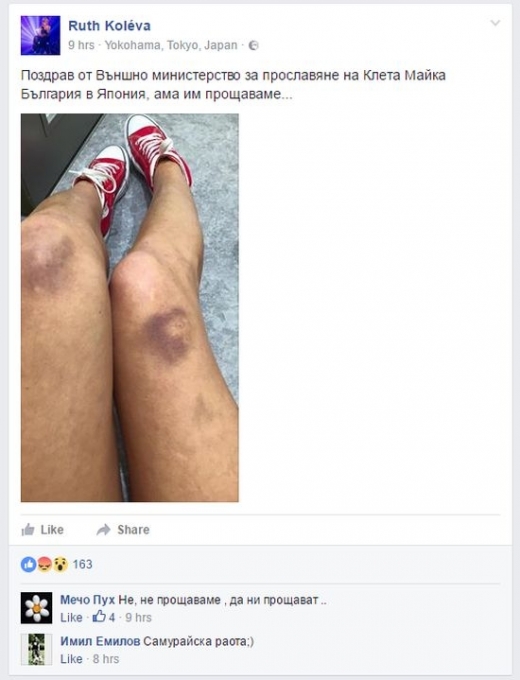Open the 8 hrs comment timestamp

[x=106, y=659]
